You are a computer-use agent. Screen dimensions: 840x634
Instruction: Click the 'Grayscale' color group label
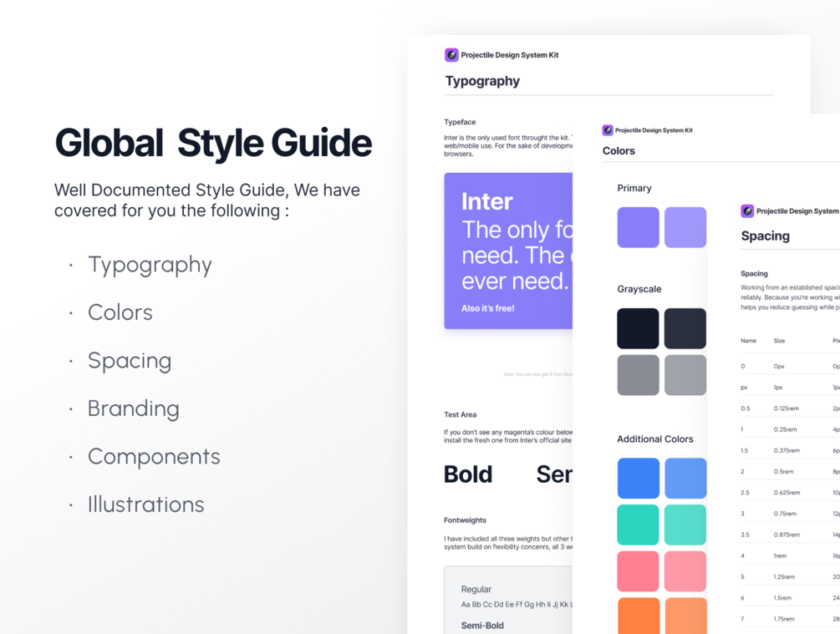click(x=639, y=289)
